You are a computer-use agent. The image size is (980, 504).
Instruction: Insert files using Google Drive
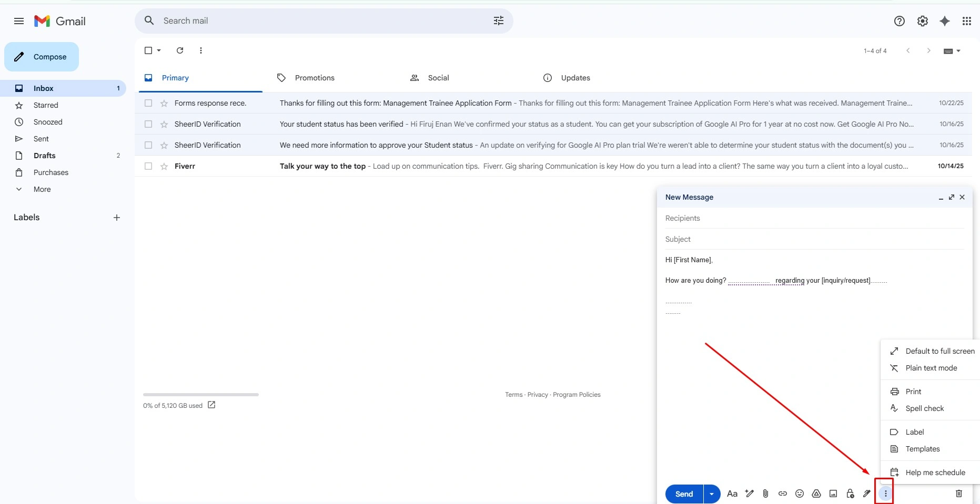(816, 493)
